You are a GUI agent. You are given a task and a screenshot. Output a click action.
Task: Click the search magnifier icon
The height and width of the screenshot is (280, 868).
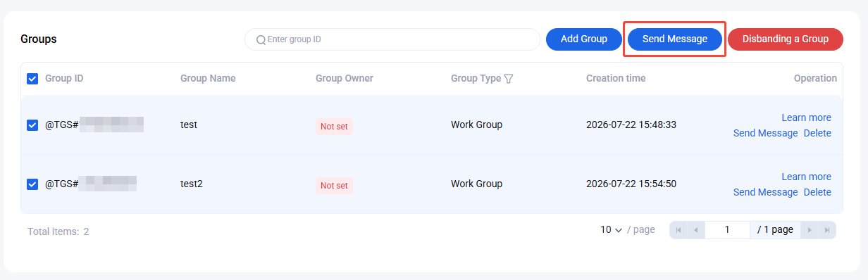point(261,39)
